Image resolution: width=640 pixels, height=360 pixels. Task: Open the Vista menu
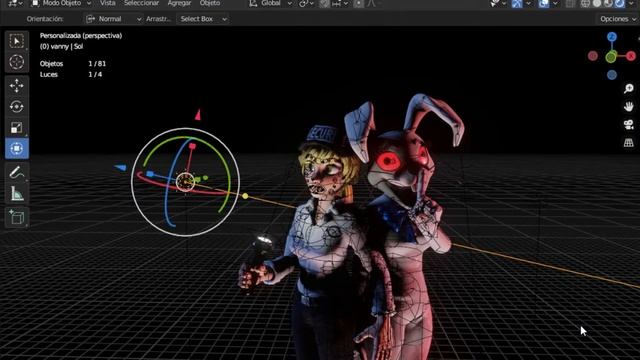point(108,3)
